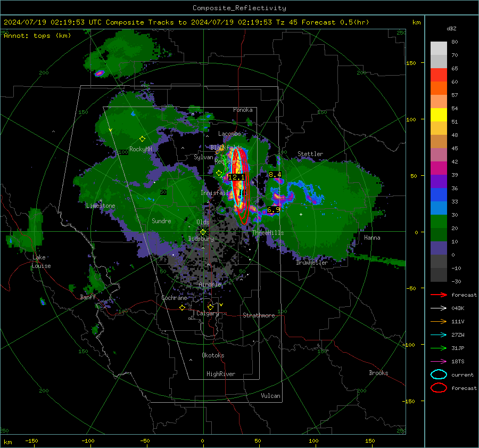
Task: Click the Stettler city label
Action: pyautogui.click(x=310, y=154)
